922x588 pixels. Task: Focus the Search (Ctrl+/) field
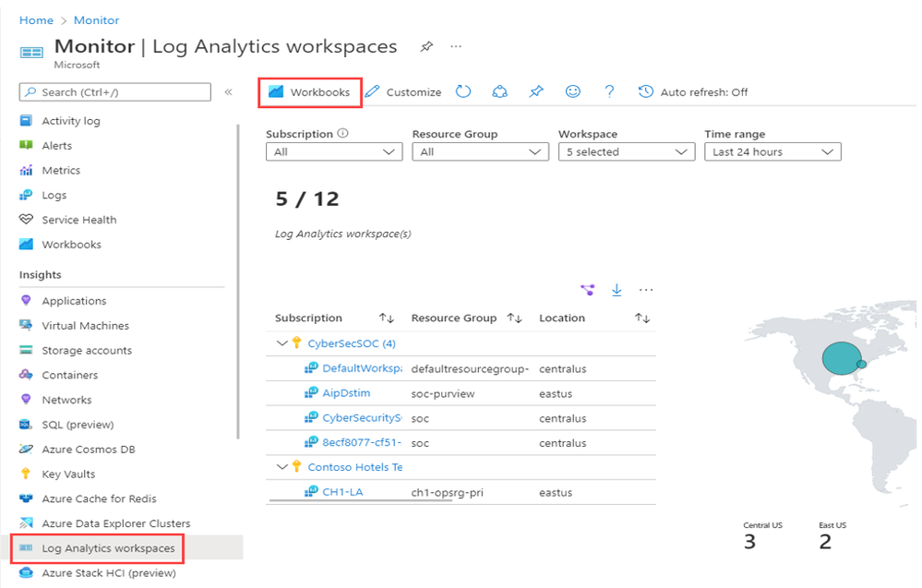click(115, 92)
